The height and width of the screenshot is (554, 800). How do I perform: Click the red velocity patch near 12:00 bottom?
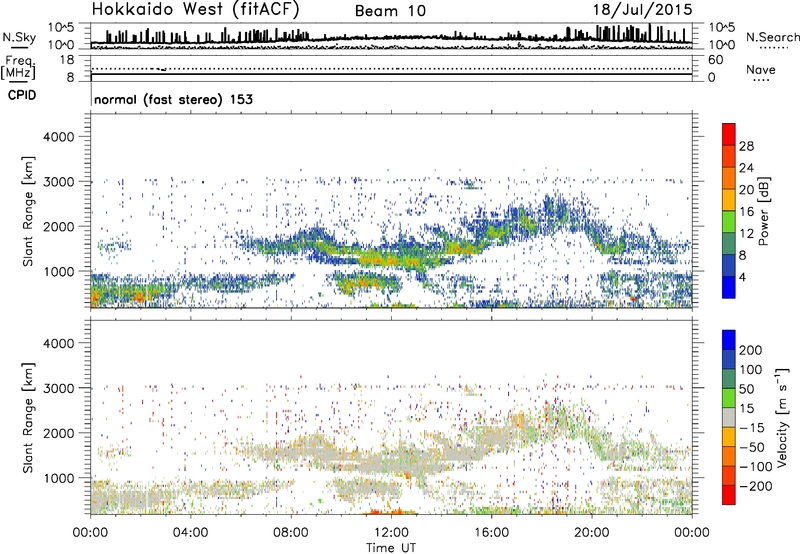(x=389, y=511)
